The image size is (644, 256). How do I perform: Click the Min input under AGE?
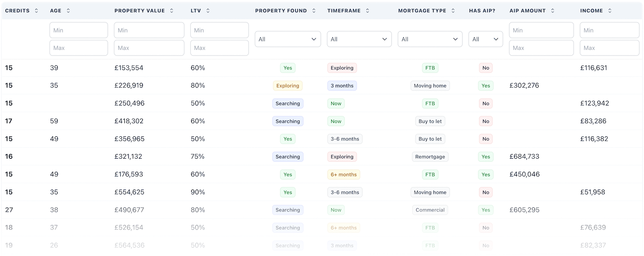(78, 30)
